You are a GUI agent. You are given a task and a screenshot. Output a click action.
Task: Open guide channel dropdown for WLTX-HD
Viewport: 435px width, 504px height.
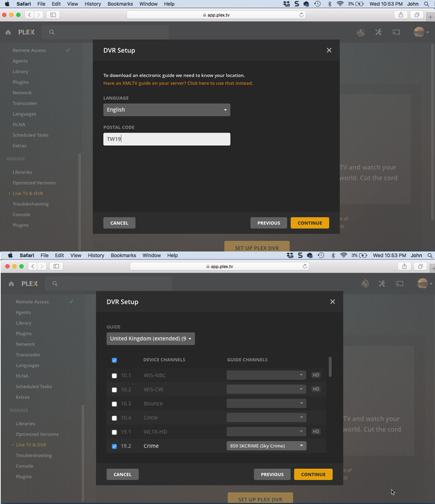point(266,432)
